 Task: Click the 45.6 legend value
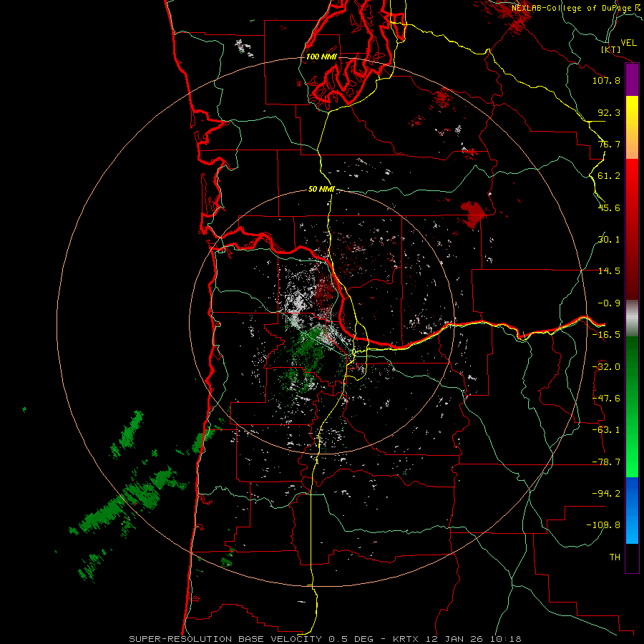coord(609,208)
